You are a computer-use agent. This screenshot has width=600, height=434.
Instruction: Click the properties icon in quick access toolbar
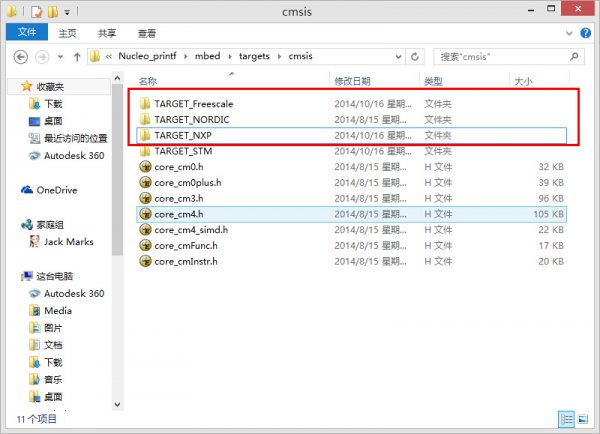[36, 12]
